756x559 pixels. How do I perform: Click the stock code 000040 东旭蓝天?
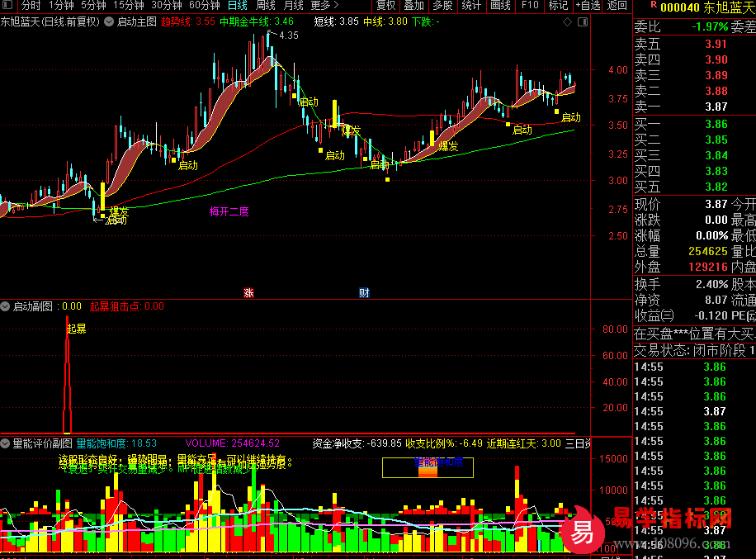point(708,7)
